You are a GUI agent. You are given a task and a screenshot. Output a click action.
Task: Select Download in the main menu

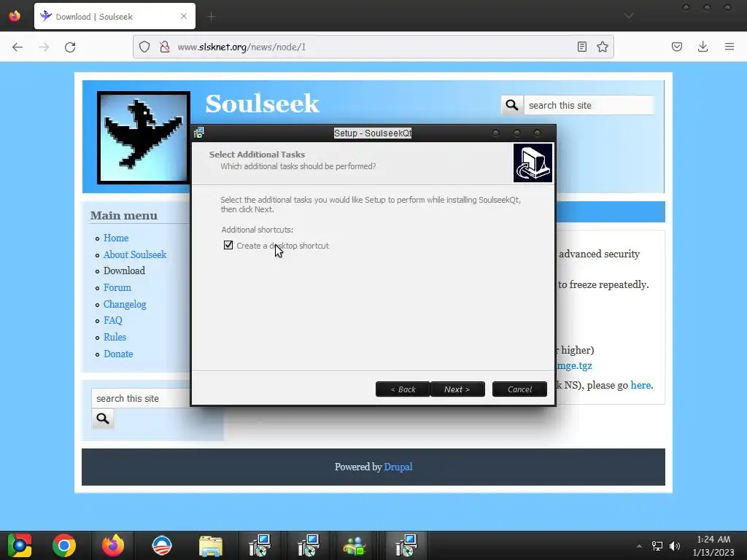[124, 271]
